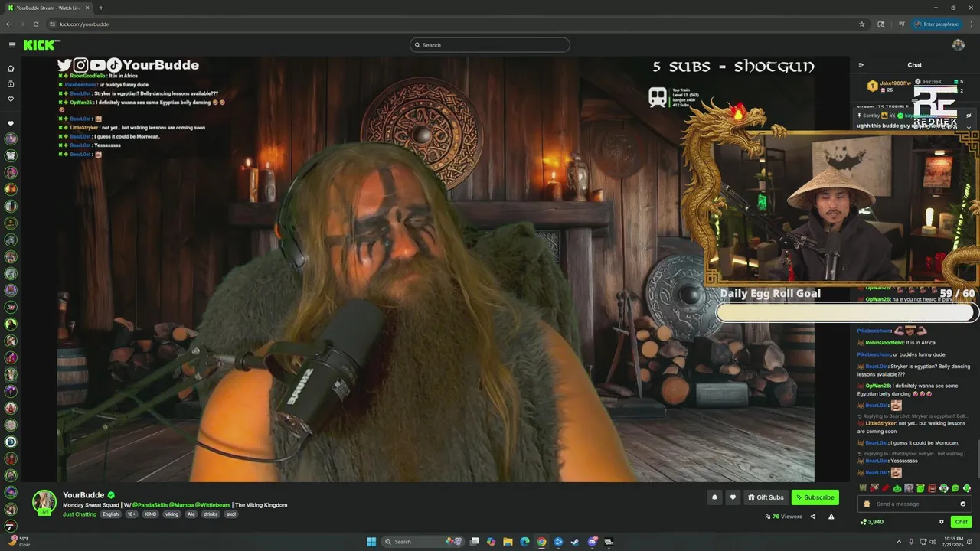Click the Kick search box

pyautogui.click(x=490, y=45)
